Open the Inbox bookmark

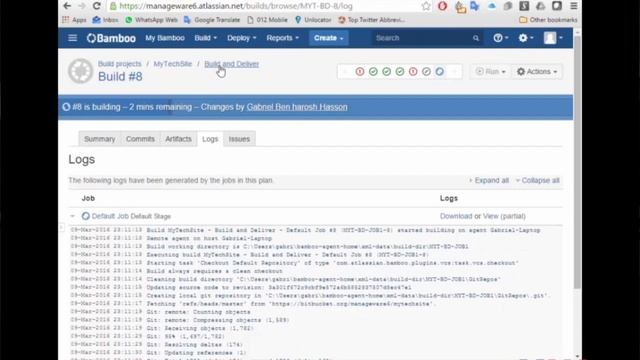click(x=105, y=20)
